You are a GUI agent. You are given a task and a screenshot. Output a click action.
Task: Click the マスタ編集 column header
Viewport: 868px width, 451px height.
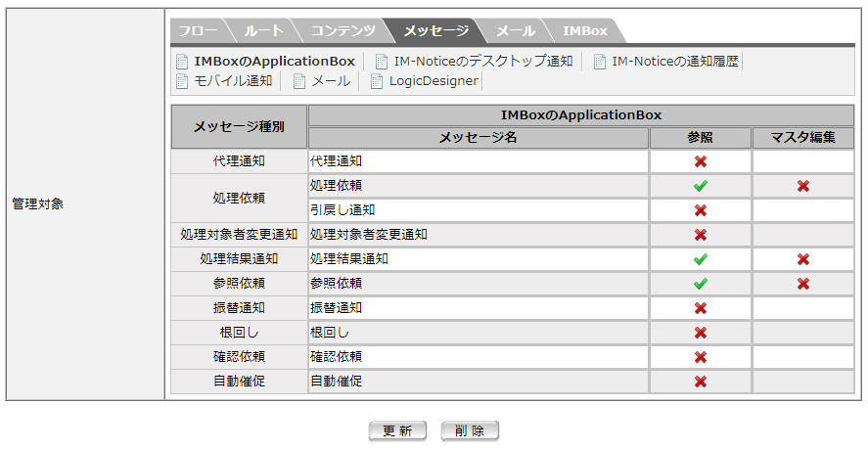(803, 138)
